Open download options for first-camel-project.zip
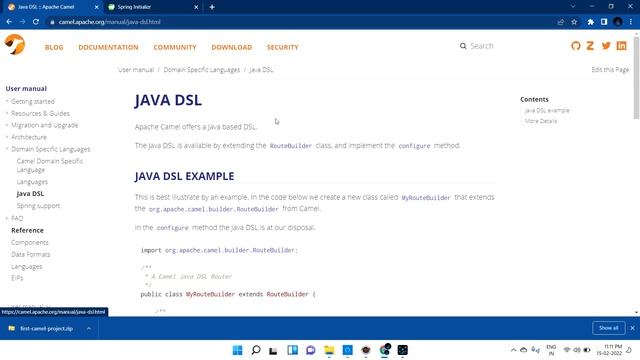 (x=89, y=328)
